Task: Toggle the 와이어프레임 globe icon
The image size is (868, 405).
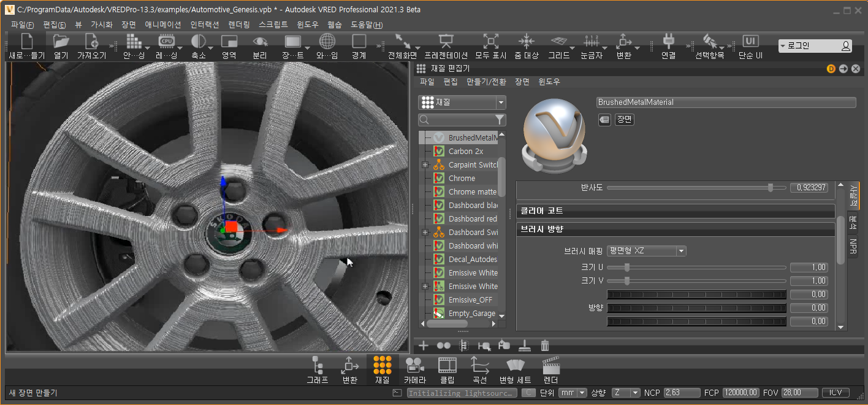Action: (x=327, y=41)
